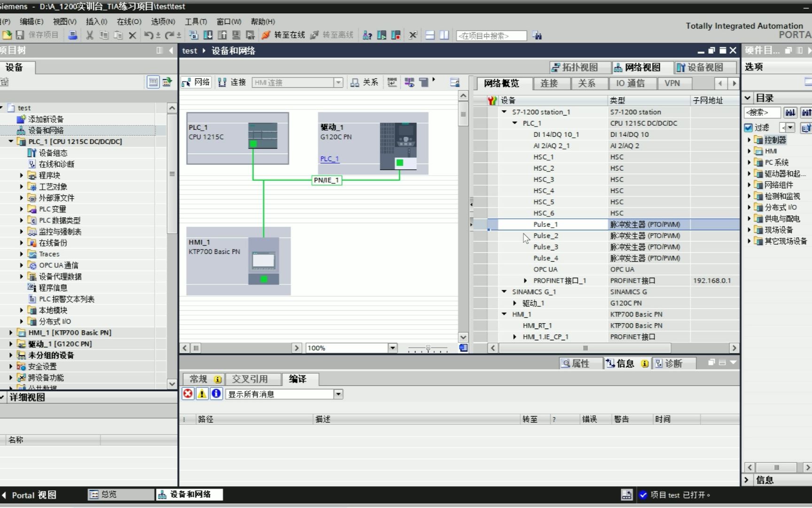The width and height of the screenshot is (812, 508).
Task: Expand the PROFINET 接口_1 row
Action: 525,281
